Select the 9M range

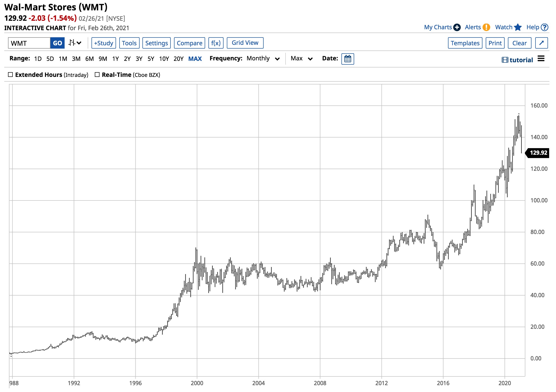(x=103, y=59)
